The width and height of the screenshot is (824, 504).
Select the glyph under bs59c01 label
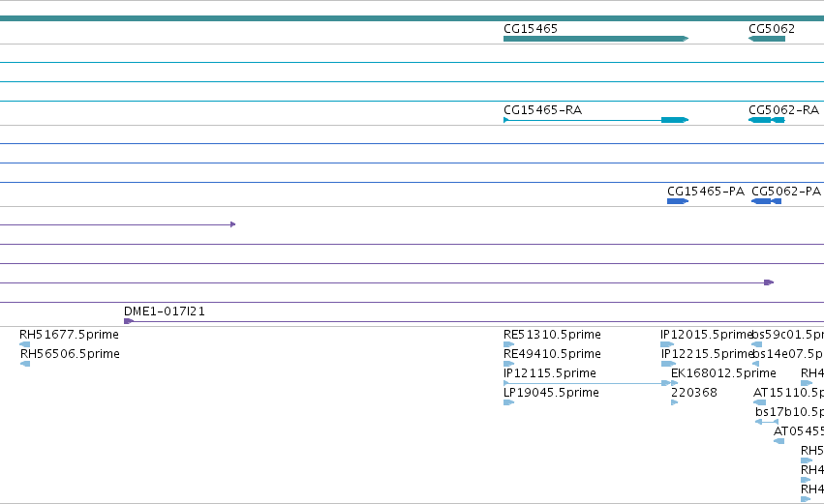coord(757,344)
